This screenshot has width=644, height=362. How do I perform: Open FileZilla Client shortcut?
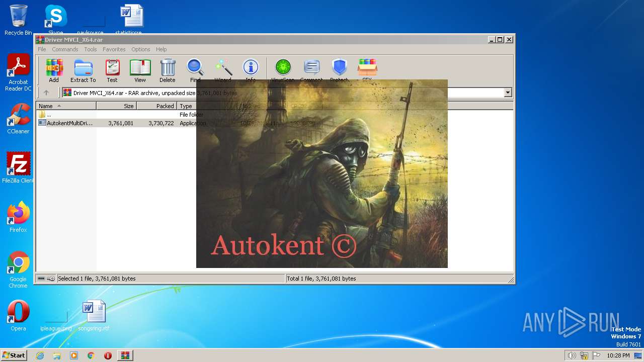click(18, 168)
